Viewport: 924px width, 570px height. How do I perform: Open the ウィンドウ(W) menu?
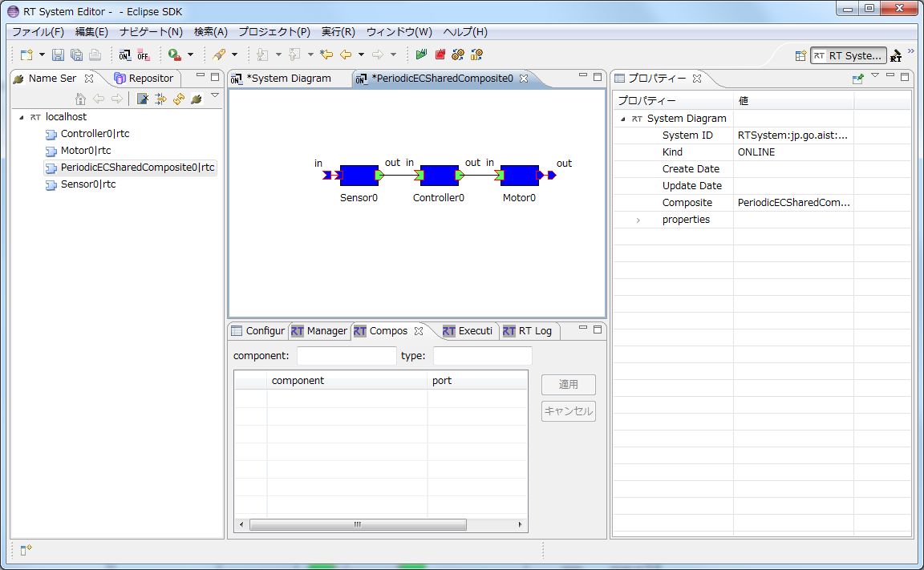[399, 32]
